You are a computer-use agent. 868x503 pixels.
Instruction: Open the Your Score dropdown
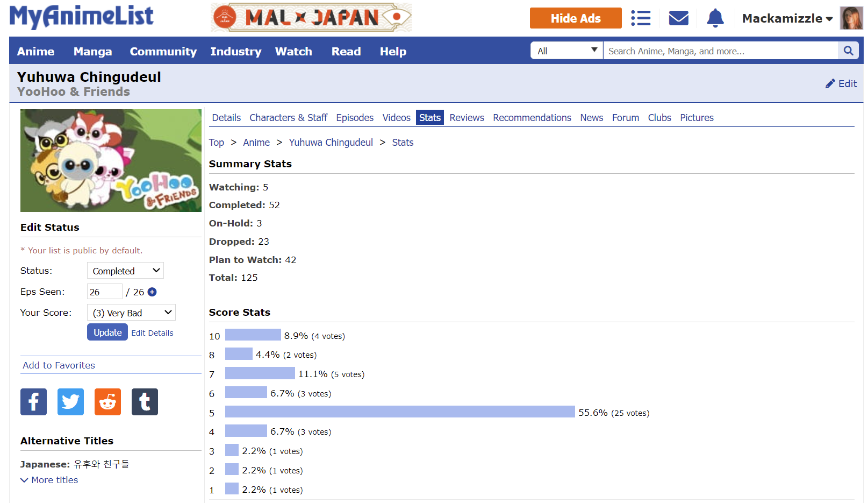coord(131,313)
